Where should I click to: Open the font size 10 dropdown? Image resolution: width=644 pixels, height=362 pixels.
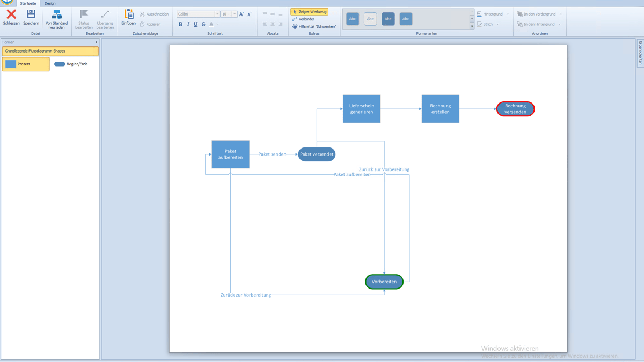pyautogui.click(x=235, y=14)
